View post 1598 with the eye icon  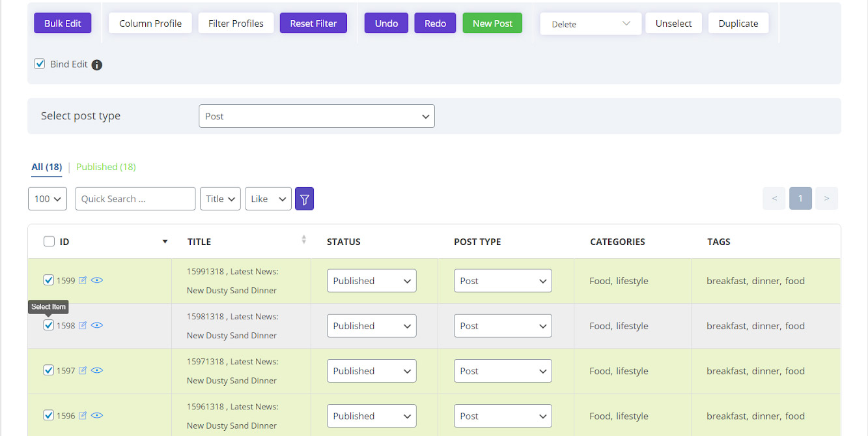point(97,325)
